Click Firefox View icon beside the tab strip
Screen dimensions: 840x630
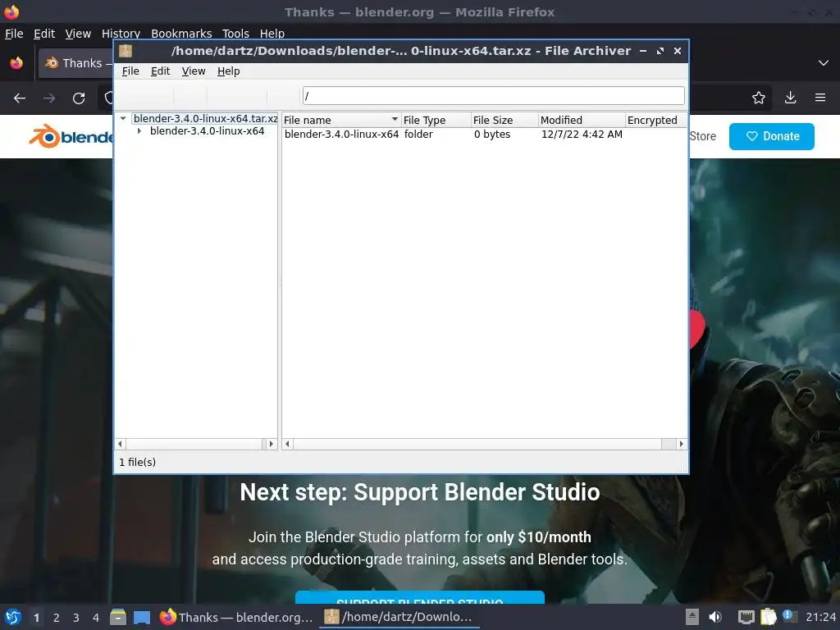tap(16, 63)
